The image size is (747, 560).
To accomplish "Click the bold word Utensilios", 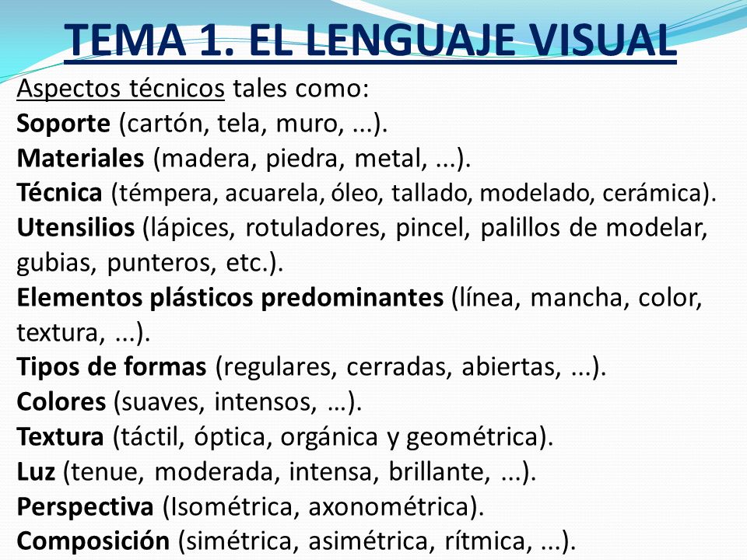I will pyautogui.click(x=75, y=228).
